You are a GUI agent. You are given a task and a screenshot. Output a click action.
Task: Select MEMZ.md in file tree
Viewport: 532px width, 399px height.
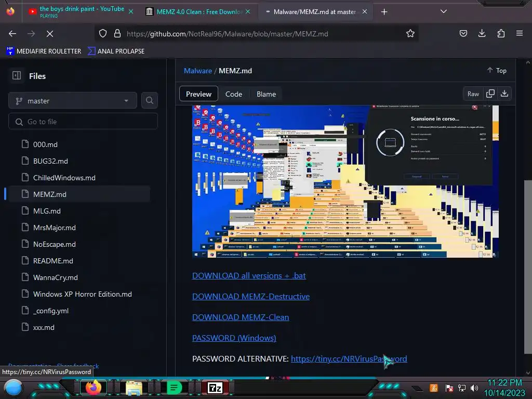pyautogui.click(x=50, y=194)
